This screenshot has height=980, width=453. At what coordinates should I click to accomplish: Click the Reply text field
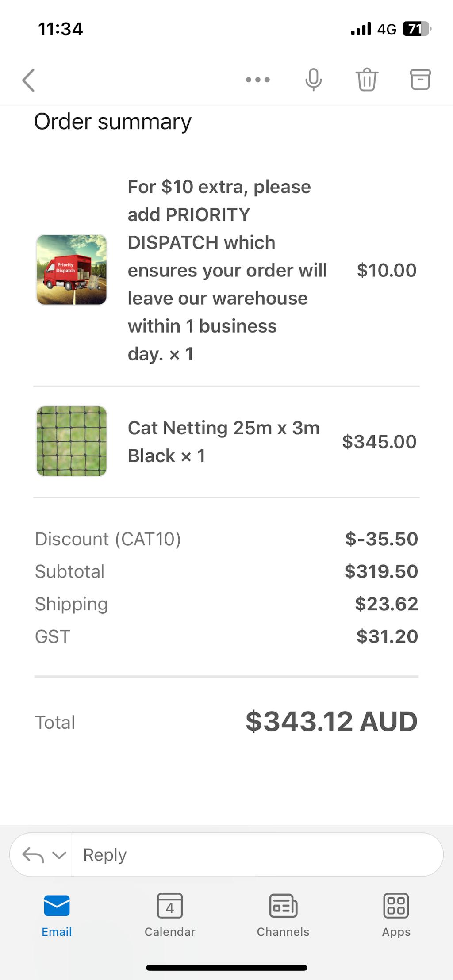pyautogui.click(x=257, y=855)
